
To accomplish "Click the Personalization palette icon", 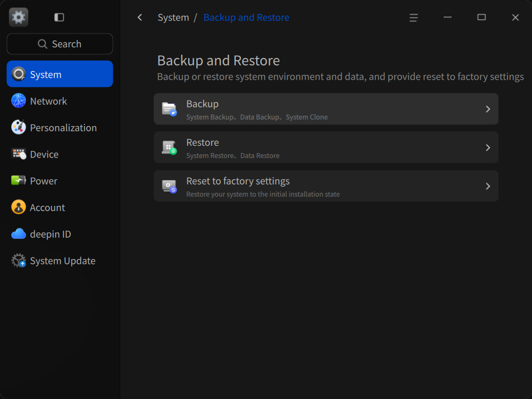I will point(18,127).
